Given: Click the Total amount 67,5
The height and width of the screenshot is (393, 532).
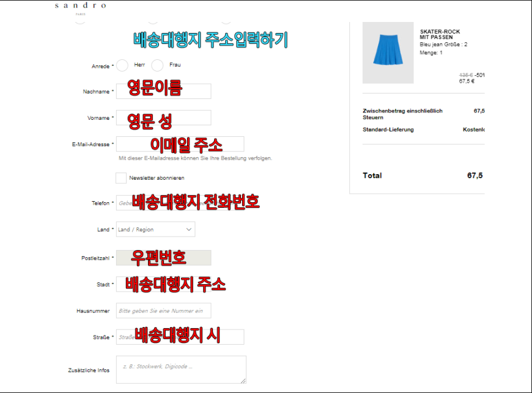Looking at the screenshot, I should pyautogui.click(x=475, y=175).
